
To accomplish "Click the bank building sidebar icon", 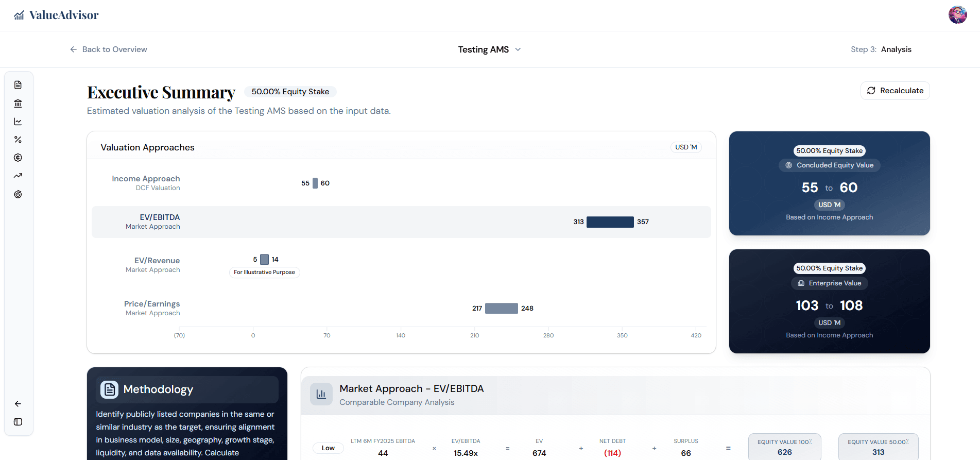I will click(18, 104).
